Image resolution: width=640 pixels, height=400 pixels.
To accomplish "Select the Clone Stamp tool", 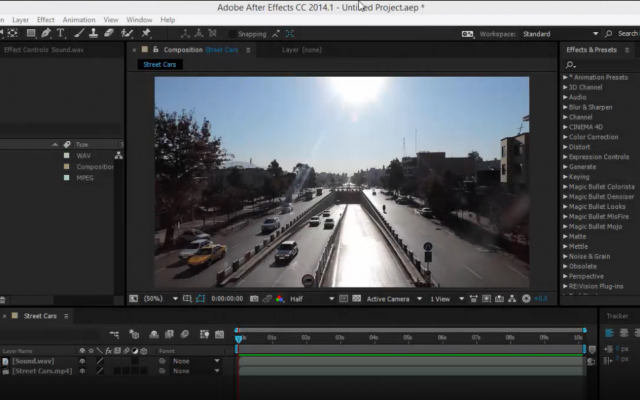I will pos(93,33).
